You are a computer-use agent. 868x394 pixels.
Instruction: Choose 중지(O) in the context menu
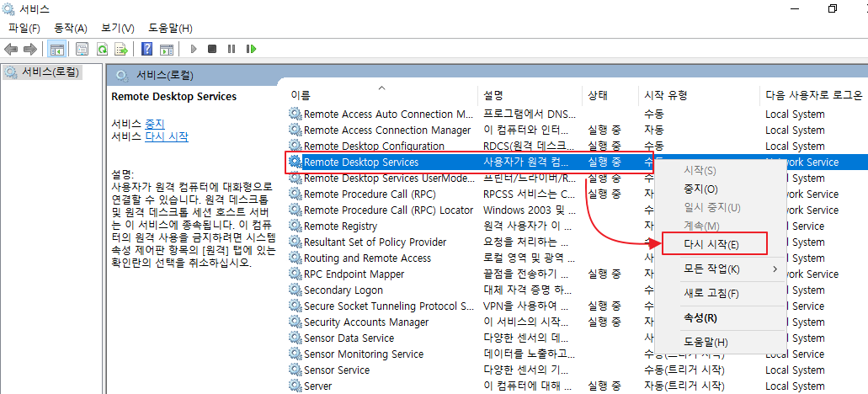(x=700, y=189)
